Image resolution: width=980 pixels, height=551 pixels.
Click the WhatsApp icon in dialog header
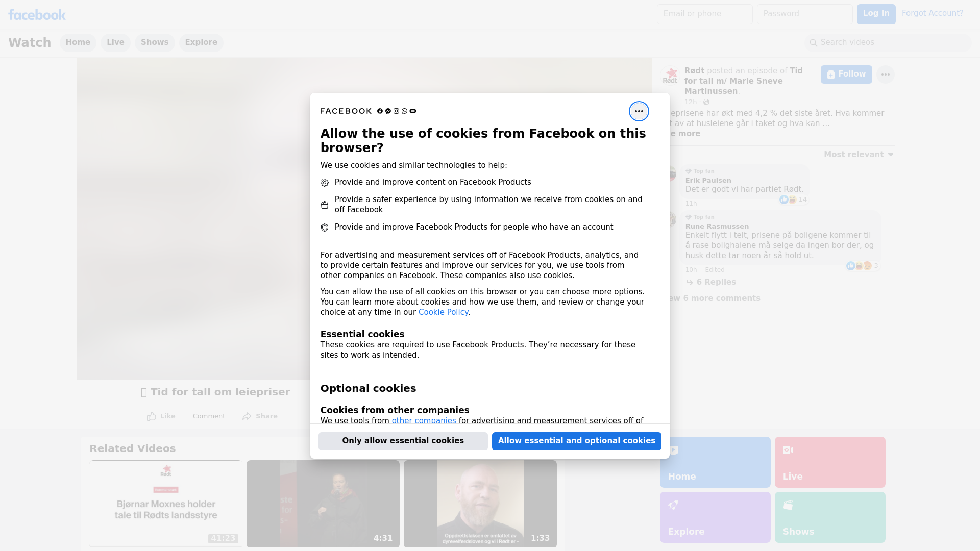pos(405,111)
